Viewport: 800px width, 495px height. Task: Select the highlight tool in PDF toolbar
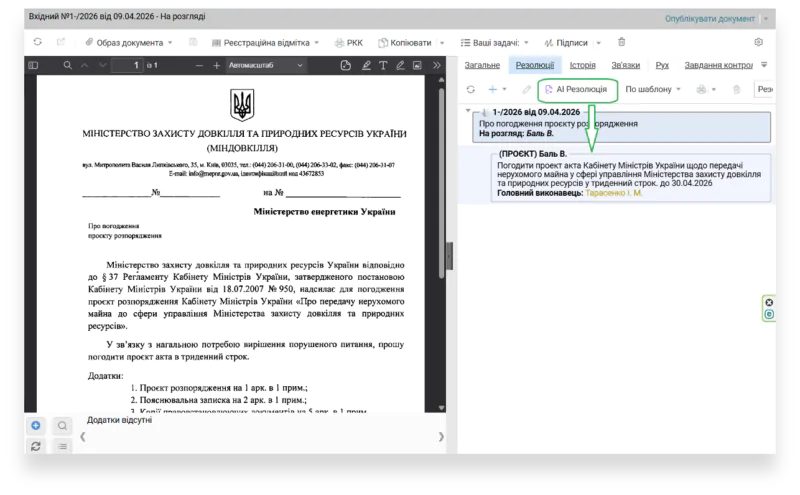click(366, 65)
